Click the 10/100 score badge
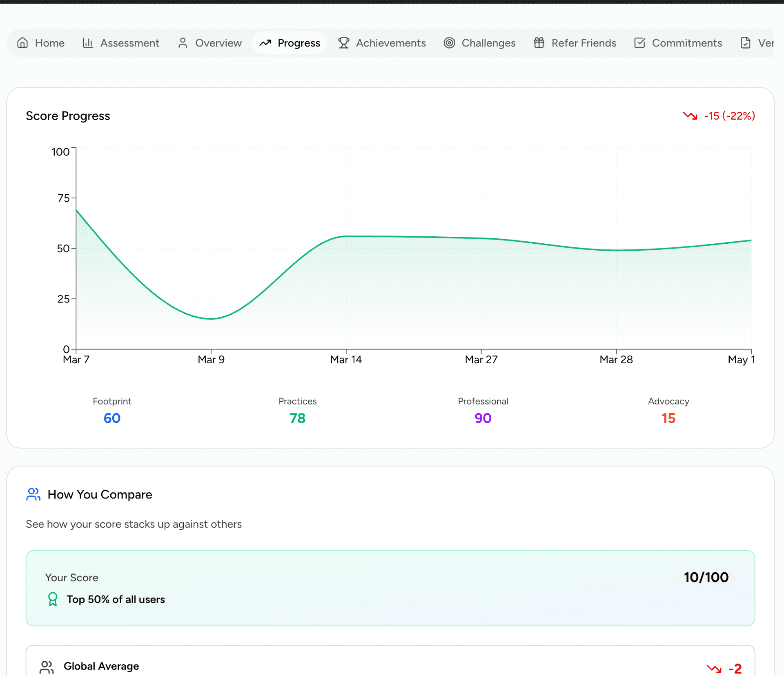 [706, 577]
